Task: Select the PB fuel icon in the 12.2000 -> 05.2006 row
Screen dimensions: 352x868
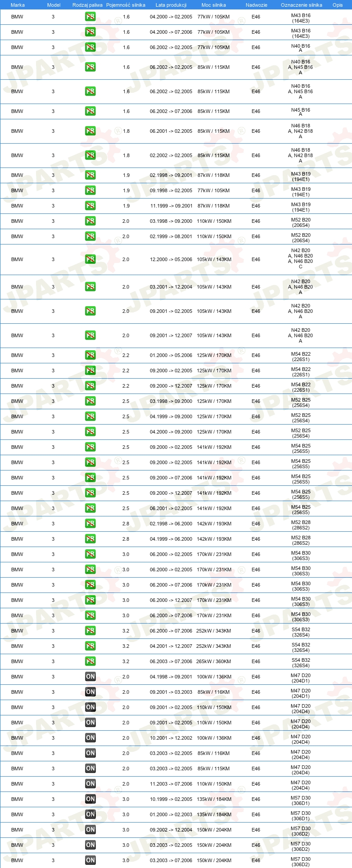Action: 90,260
